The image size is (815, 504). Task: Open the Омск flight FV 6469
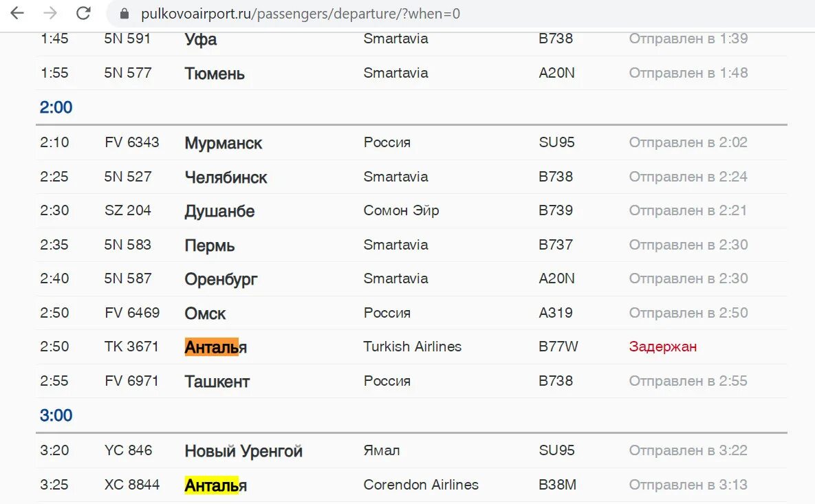[x=412, y=313]
